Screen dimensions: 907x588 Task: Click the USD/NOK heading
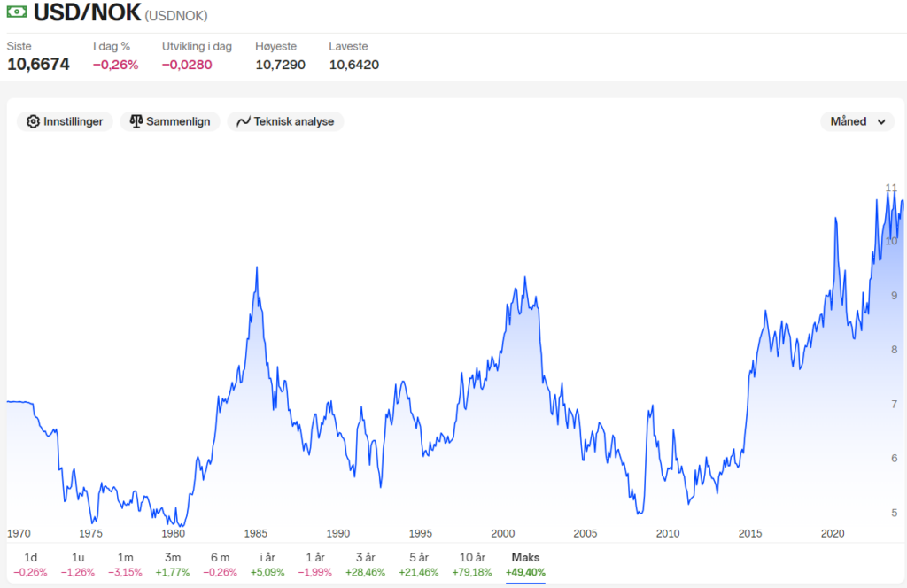[87, 12]
